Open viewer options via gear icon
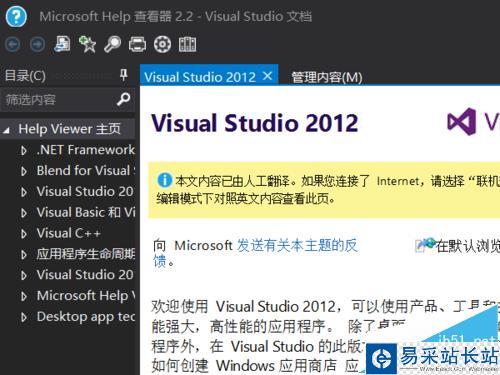The width and height of the screenshot is (500, 375). click(162, 44)
